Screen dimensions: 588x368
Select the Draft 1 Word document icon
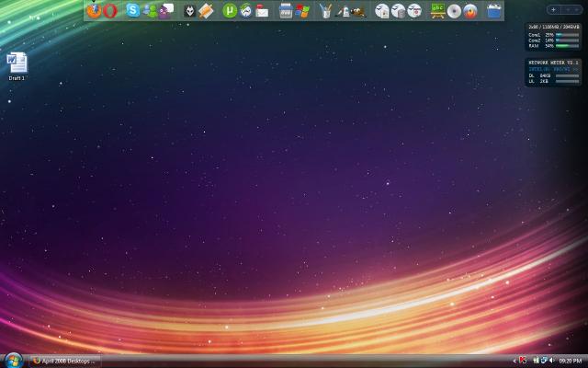[17, 66]
